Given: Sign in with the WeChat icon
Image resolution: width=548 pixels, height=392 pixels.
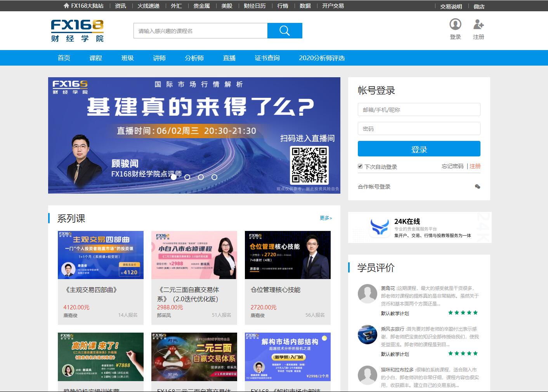Looking at the screenshot, I should (x=477, y=187).
